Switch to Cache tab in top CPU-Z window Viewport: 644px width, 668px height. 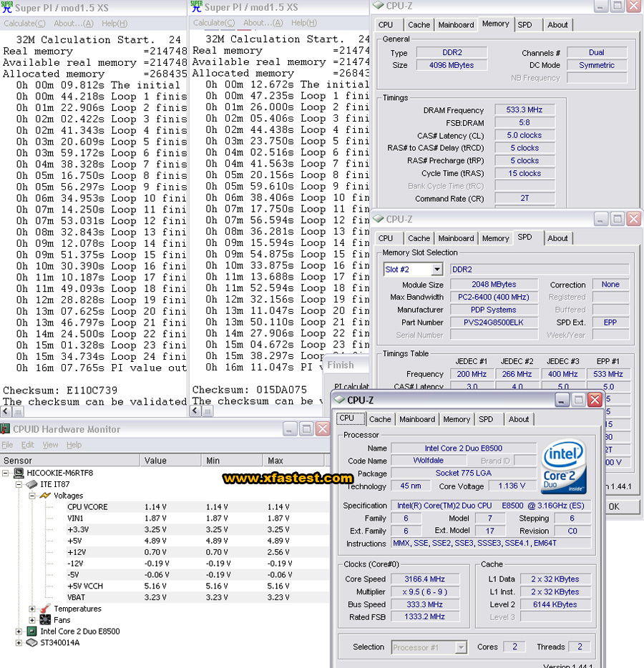419,25
